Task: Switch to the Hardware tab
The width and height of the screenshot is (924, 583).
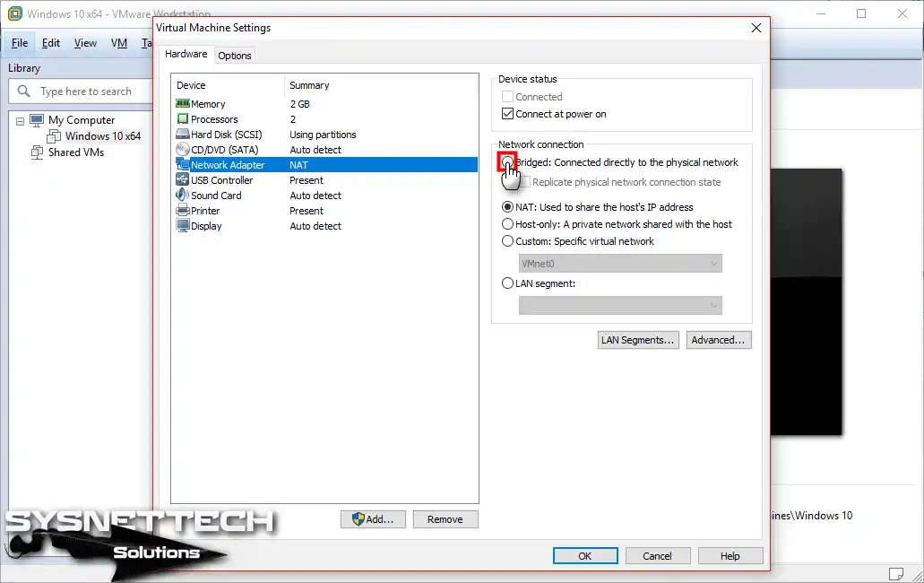Action: tap(186, 54)
